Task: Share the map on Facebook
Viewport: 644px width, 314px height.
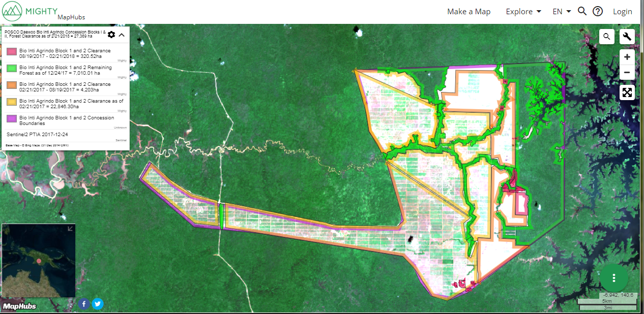Action: click(84, 304)
